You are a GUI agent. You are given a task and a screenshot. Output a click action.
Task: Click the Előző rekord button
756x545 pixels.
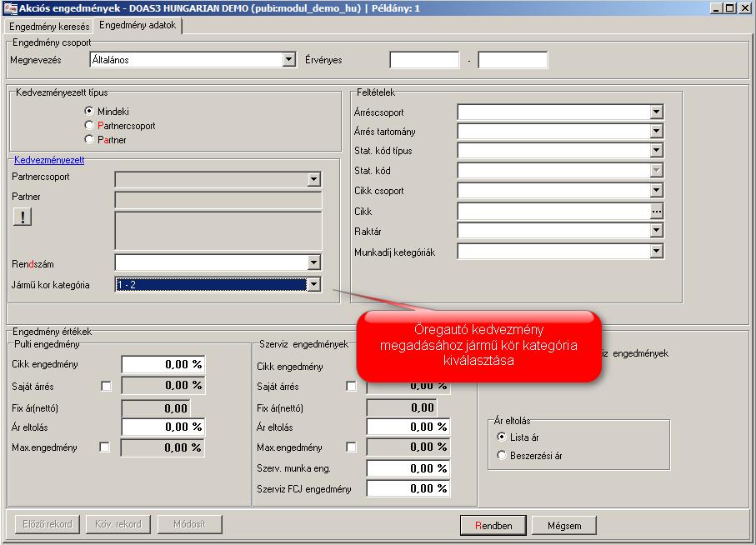coord(48,524)
